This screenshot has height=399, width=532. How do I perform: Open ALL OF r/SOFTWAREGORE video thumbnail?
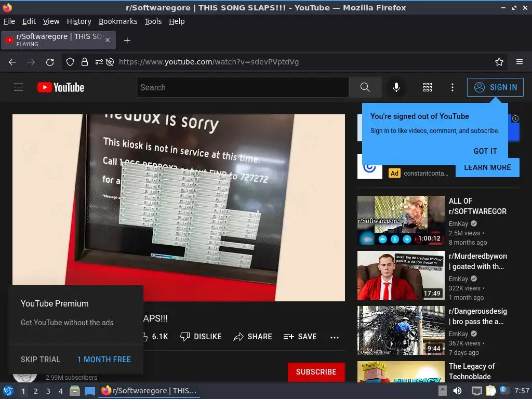(401, 220)
